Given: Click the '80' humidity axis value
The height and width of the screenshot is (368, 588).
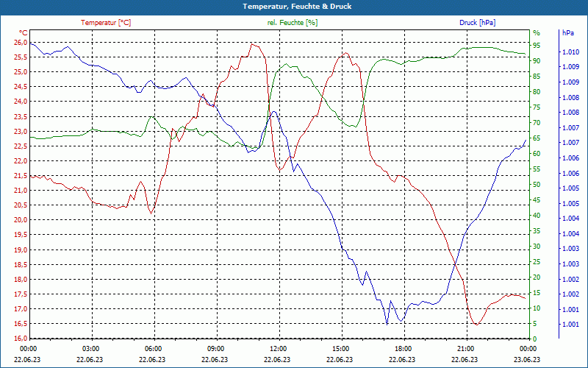Looking at the screenshot, I should click(x=537, y=91).
